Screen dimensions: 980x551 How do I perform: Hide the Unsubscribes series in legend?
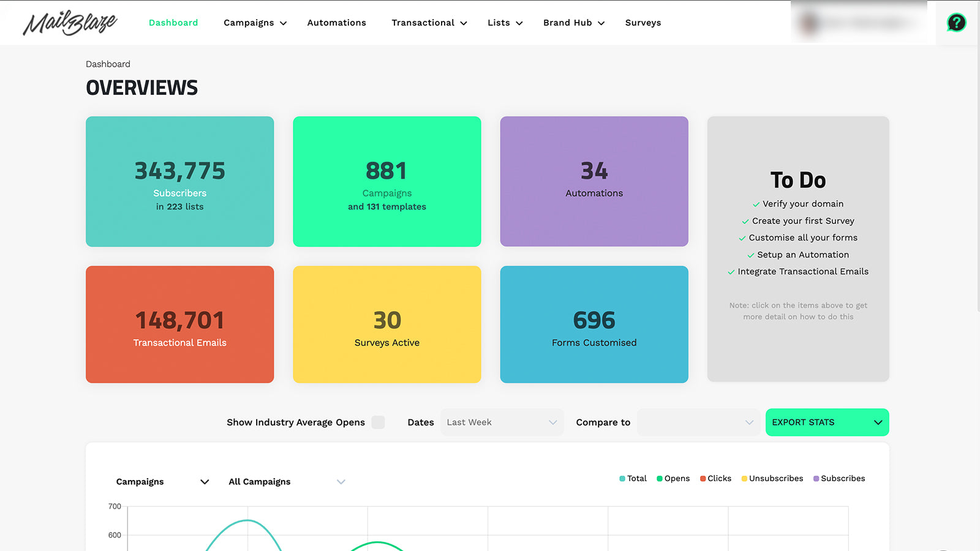pos(772,479)
